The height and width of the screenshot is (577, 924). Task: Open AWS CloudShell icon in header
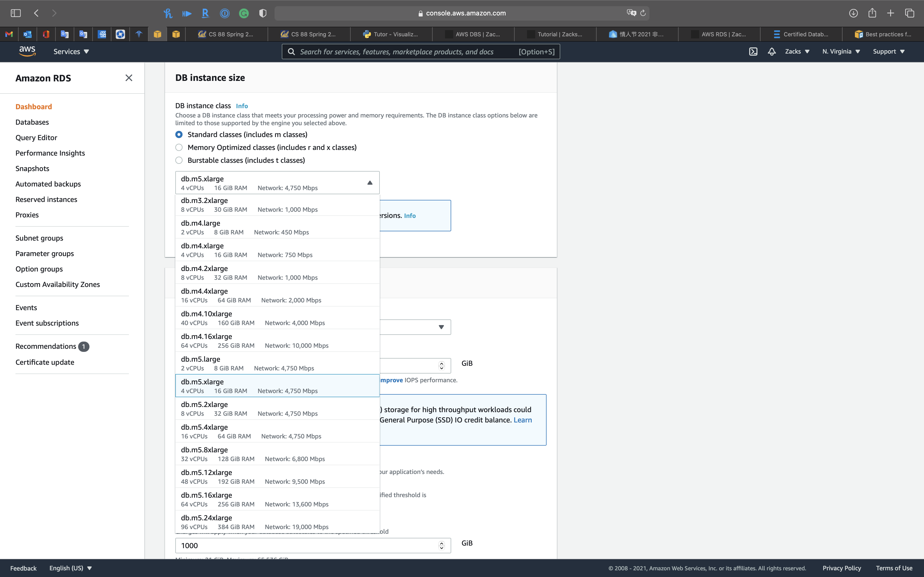tap(753, 52)
